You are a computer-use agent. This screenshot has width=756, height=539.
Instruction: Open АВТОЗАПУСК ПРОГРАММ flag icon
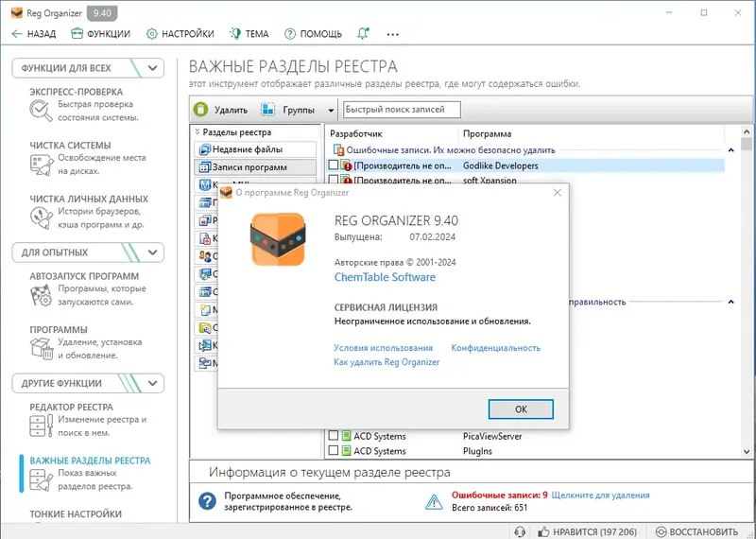coord(42,295)
